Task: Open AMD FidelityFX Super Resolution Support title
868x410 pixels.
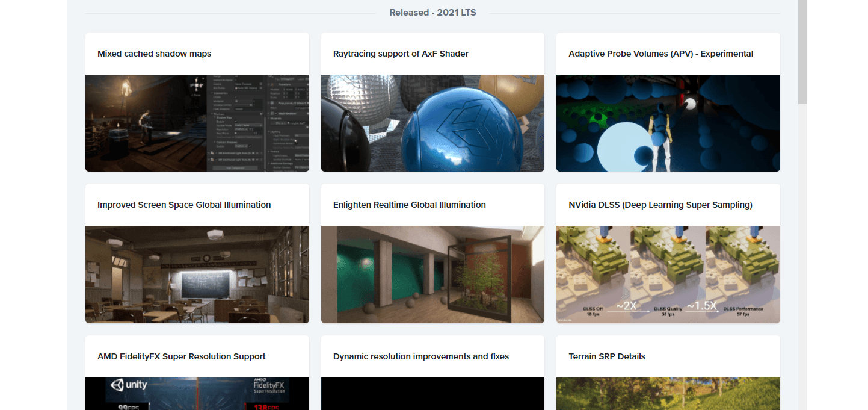Action: (x=182, y=356)
